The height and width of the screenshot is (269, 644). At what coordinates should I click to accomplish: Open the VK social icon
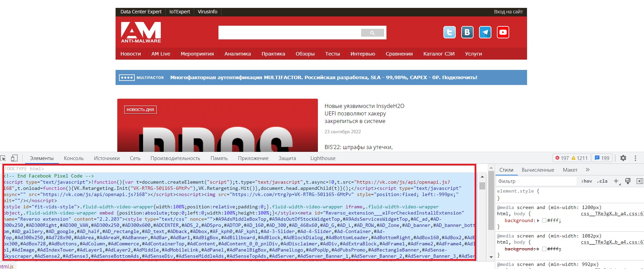467,32
